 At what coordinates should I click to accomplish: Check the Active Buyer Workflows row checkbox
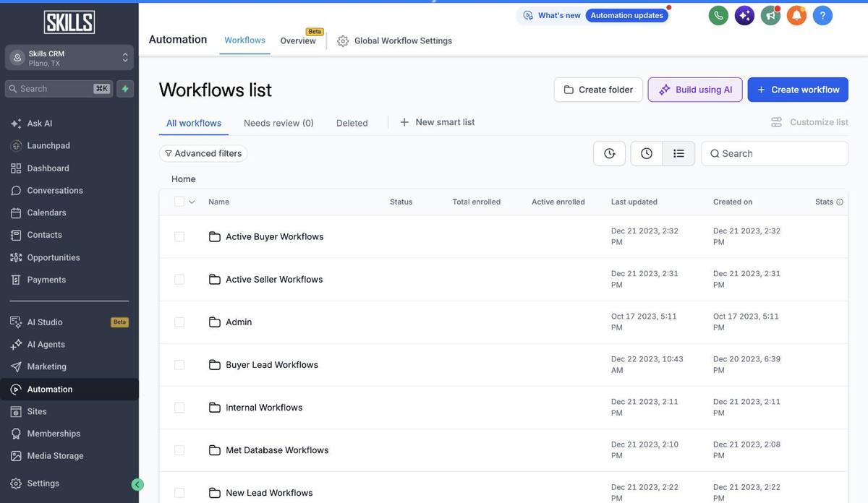(179, 236)
